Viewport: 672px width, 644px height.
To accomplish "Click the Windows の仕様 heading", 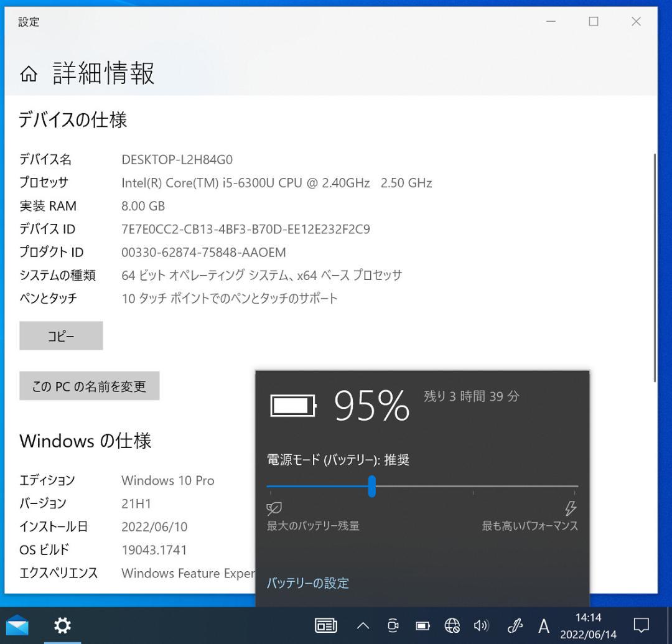I will coord(85,441).
